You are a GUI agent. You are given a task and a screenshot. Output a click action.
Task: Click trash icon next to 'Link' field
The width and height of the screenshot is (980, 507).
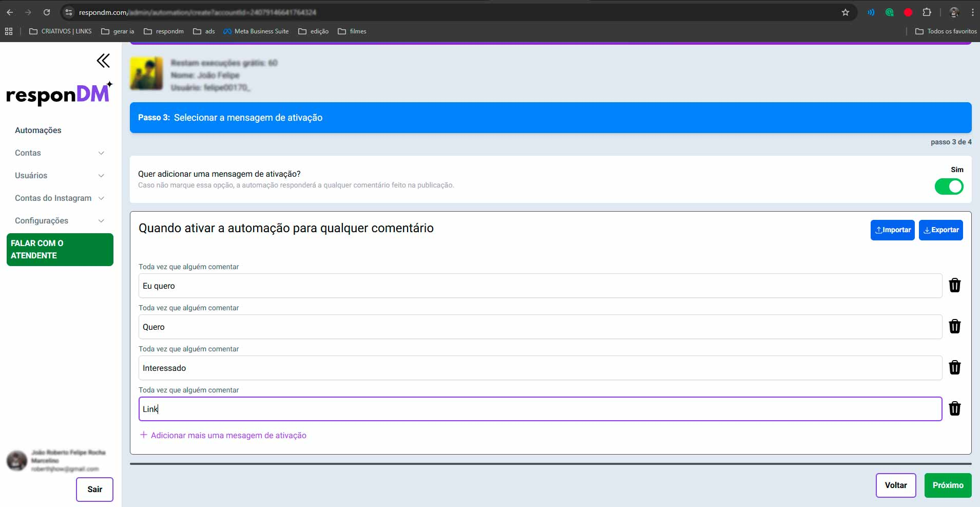[954, 409]
